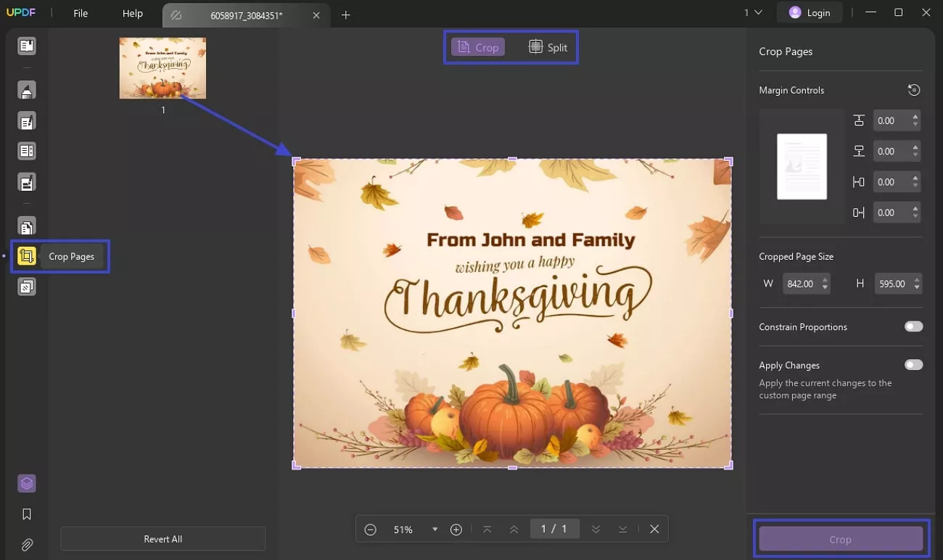Open the Attachments paperclip icon
The image size is (943, 560).
click(27, 545)
